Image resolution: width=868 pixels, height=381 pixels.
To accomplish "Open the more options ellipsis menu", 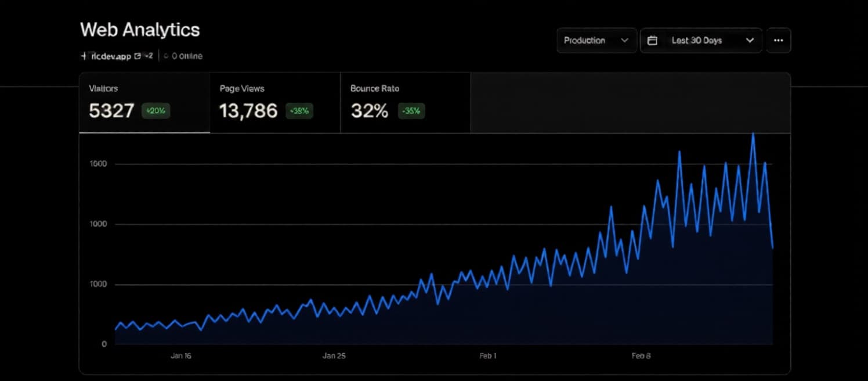I will point(778,41).
